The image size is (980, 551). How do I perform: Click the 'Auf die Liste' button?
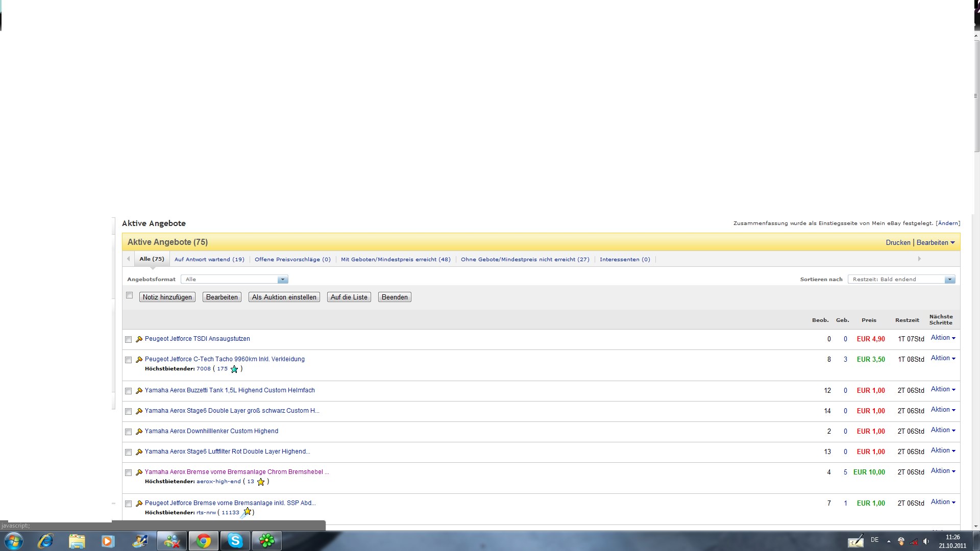point(349,297)
